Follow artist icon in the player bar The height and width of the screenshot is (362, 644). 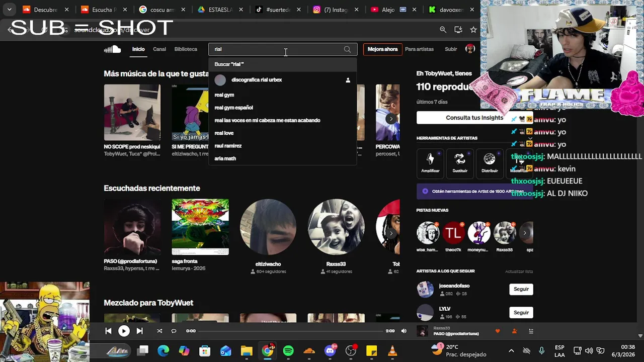(514, 331)
